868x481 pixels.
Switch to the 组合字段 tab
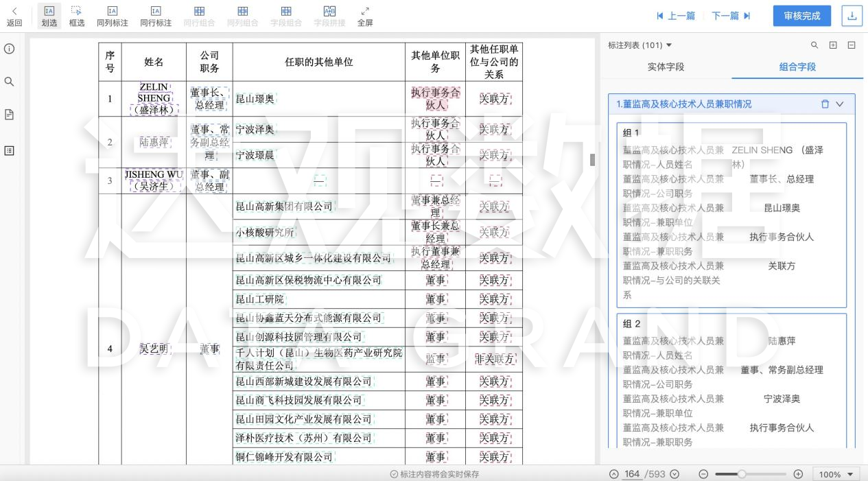(797, 67)
